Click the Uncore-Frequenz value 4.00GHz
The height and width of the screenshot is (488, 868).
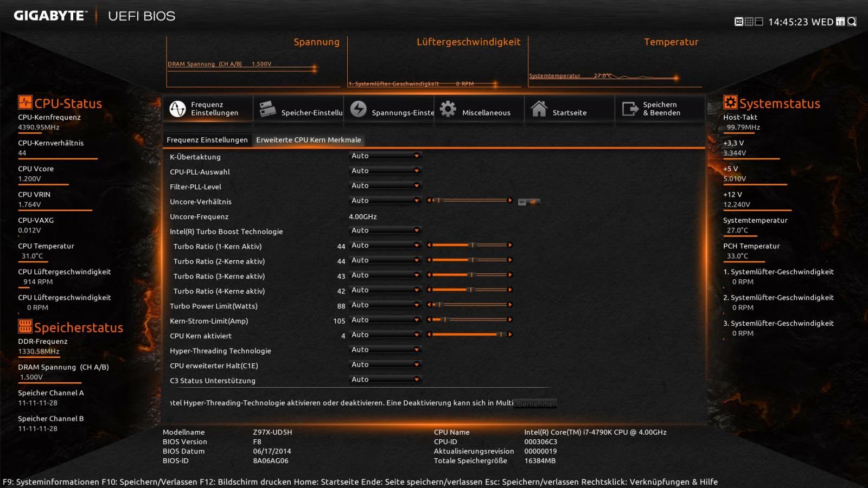pyautogui.click(x=363, y=216)
